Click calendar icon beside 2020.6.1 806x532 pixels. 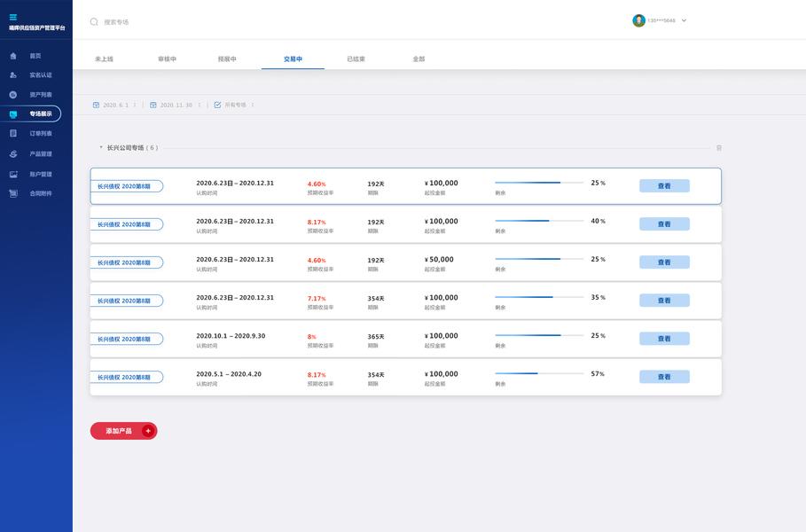[96, 105]
